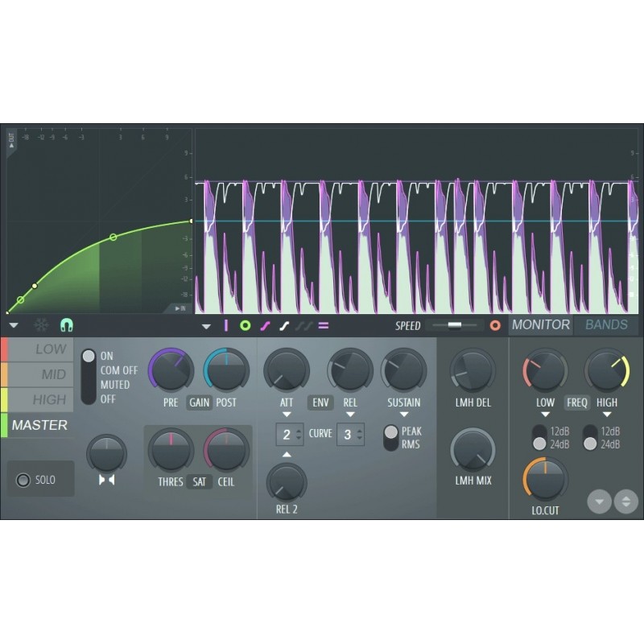Click the orange circle icon beside the SPEED slider
This screenshot has width=644, height=644.
[495, 324]
